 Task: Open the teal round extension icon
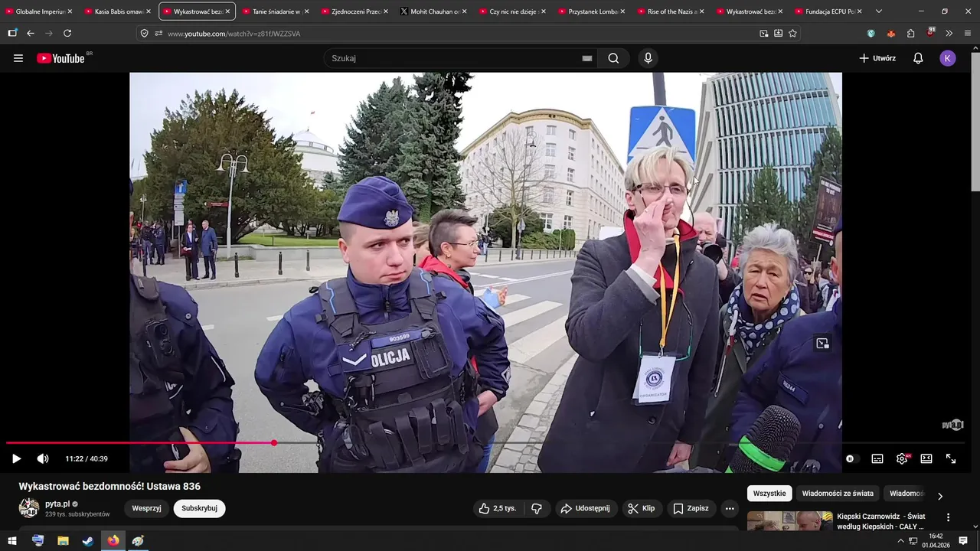871,34
